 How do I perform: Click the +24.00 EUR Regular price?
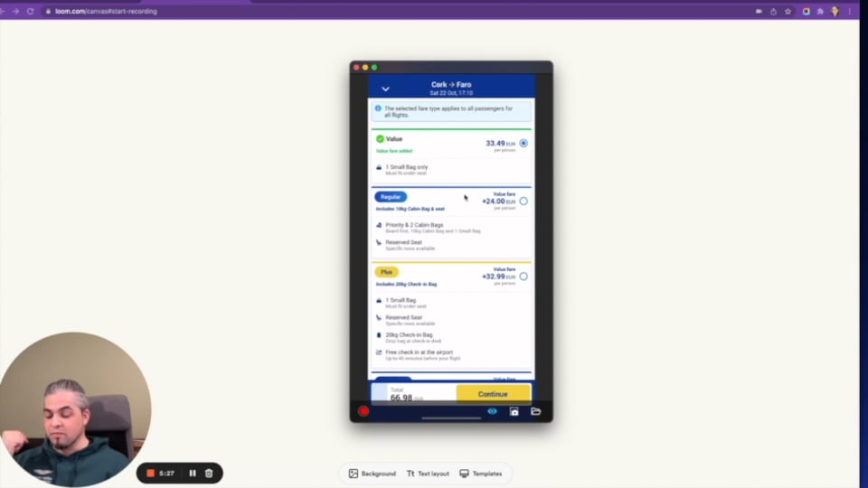tap(498, 202)
